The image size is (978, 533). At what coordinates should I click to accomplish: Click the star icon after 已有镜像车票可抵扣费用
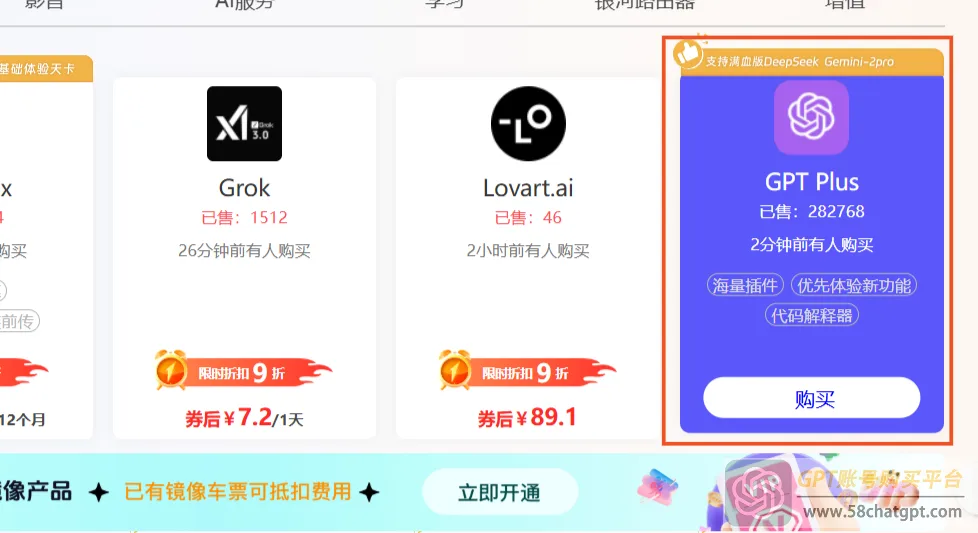pos(369,492)
